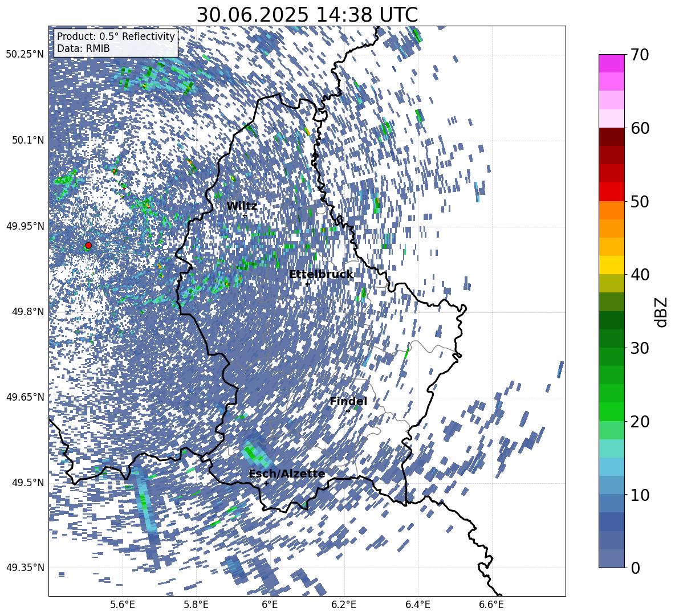675x616 pixels.
Task: Click the 5.6°E longitude label
Action: pyautogui.click(x=123, y=605)
